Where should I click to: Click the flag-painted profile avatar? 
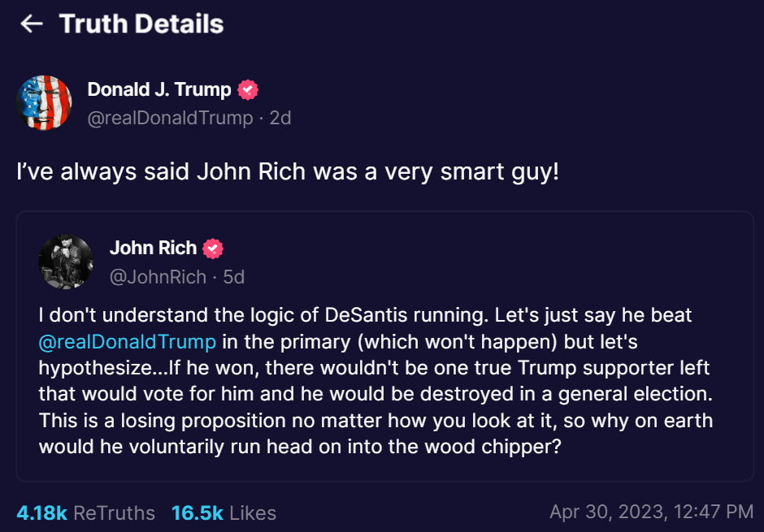tap(45, 103)
